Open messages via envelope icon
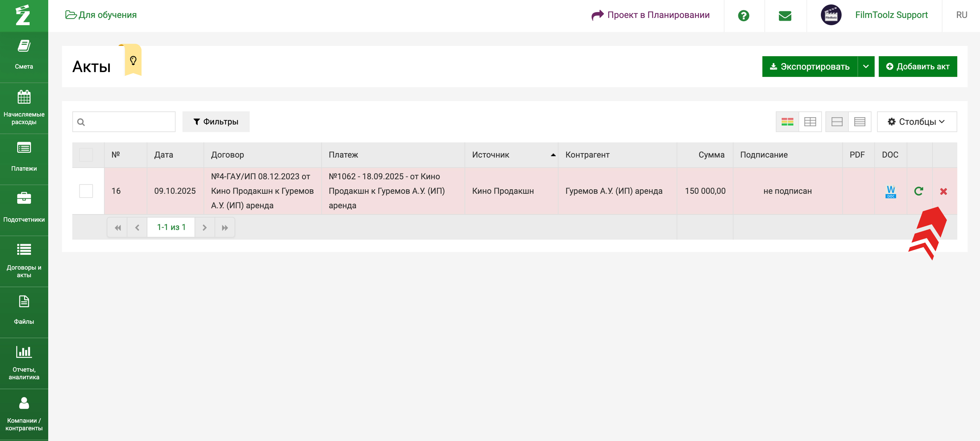Screen dimensions: 980x441 coord(784,16)
